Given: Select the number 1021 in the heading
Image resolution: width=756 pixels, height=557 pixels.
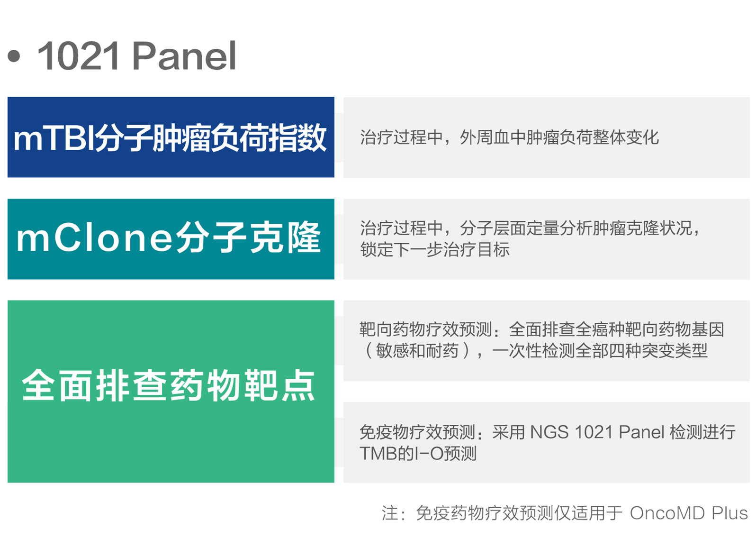Looking at the screenshot, I should (79, 56).
